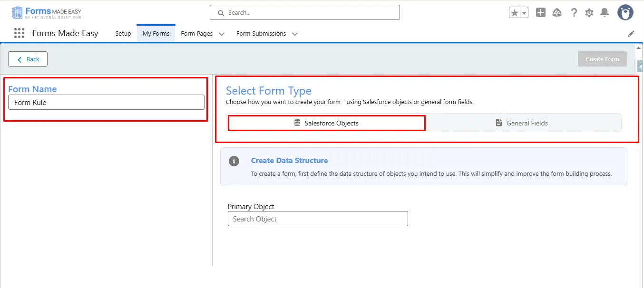Open the Help question mark icon

(x=574, y=13)
